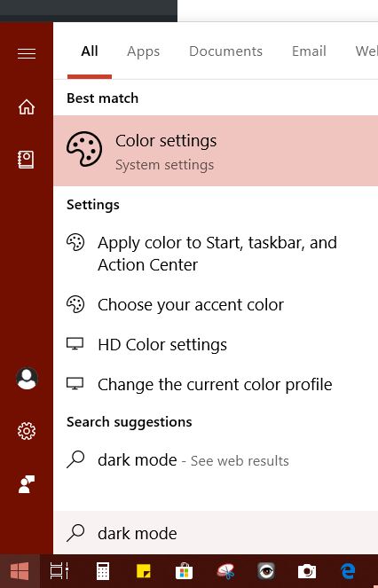Switch to the Apps tab

pyautogui.click(x=143, y=51)
